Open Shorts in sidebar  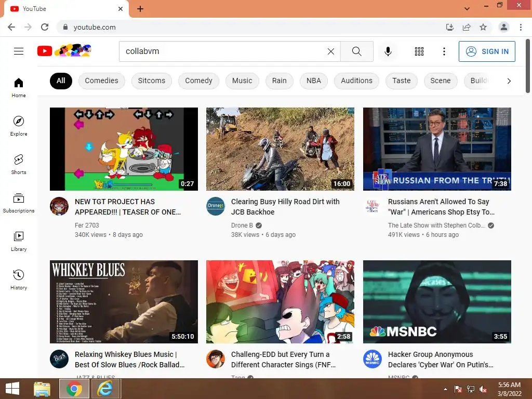click(19, 164)
